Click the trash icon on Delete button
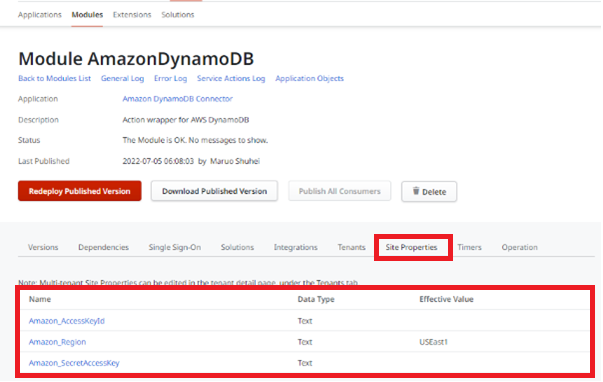The height and width of the screenshot is (382, 603). pos(416,191)
